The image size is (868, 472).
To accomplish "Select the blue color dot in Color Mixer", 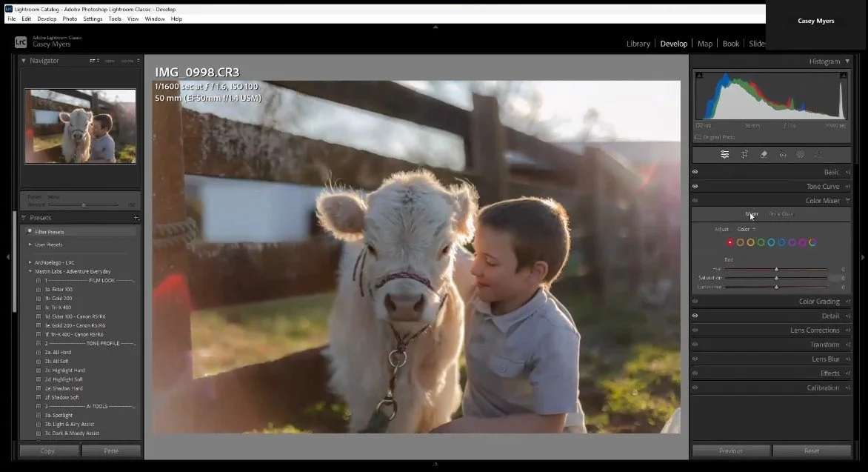I will [781, 242].
